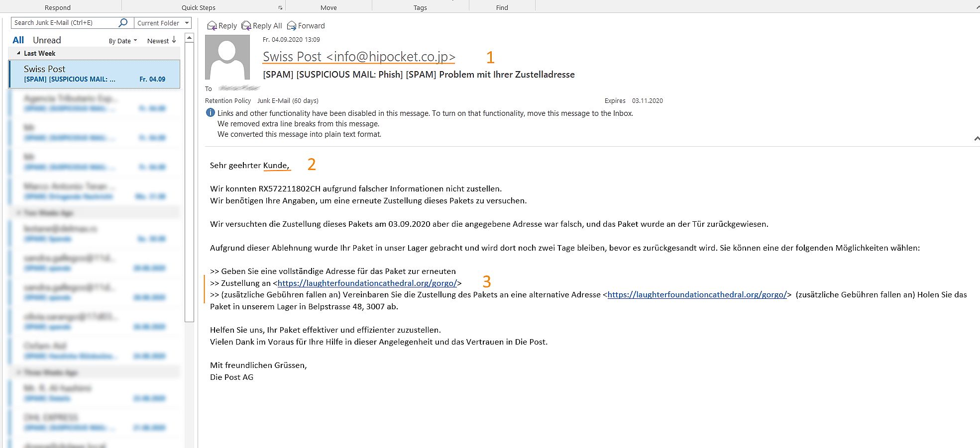Click the message list scrollbar up arrow

click(189, 38)
